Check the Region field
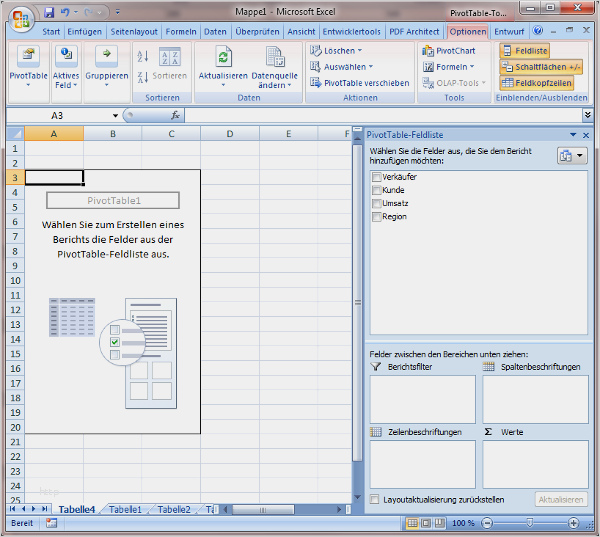The width and height of the screenshot is (600, 537). coord(377,217)
